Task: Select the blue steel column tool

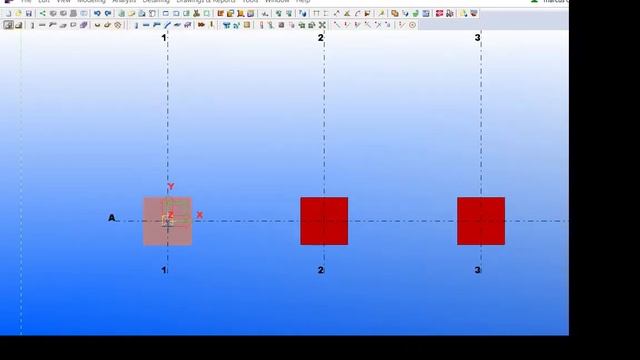Action: tap(136, 25)
